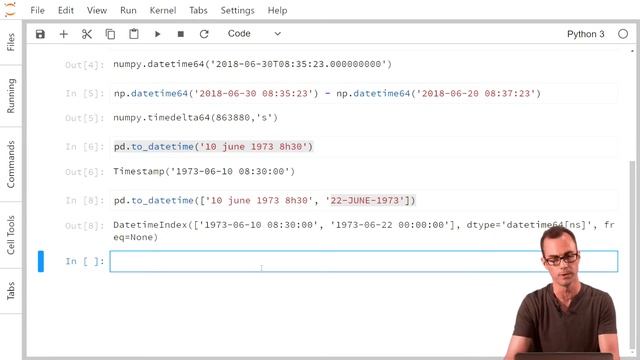Open the Edit menu
640x360 pixels.
pos(66,10)
